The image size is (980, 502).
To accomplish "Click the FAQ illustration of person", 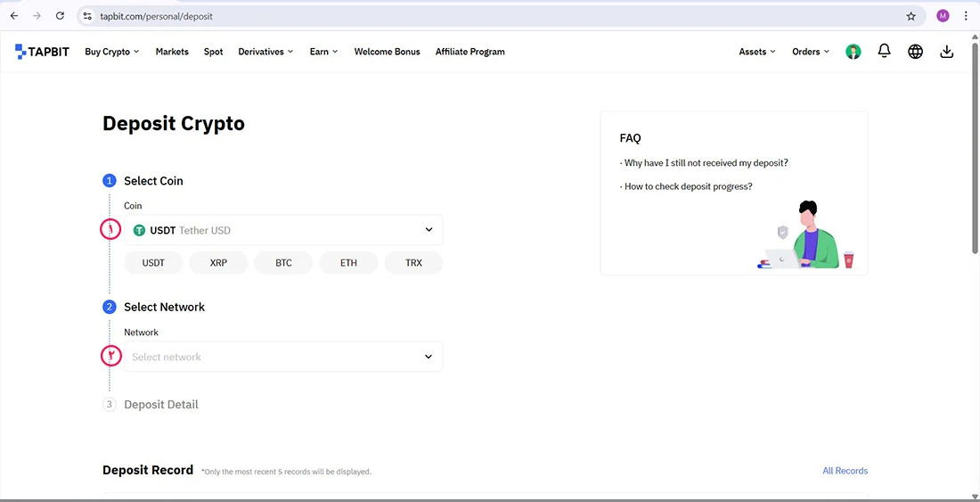I will pyautogui.click(x=806, y=235).
